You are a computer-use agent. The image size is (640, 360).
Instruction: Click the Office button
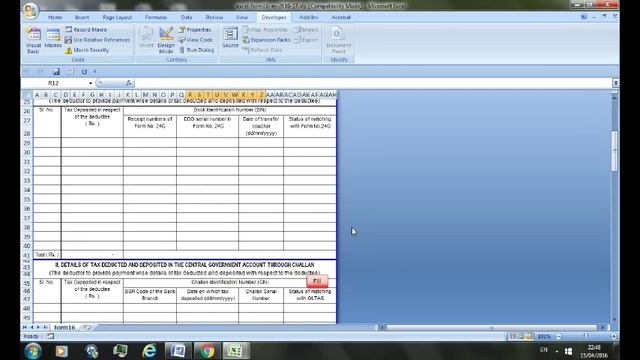[x=31, y=11]
